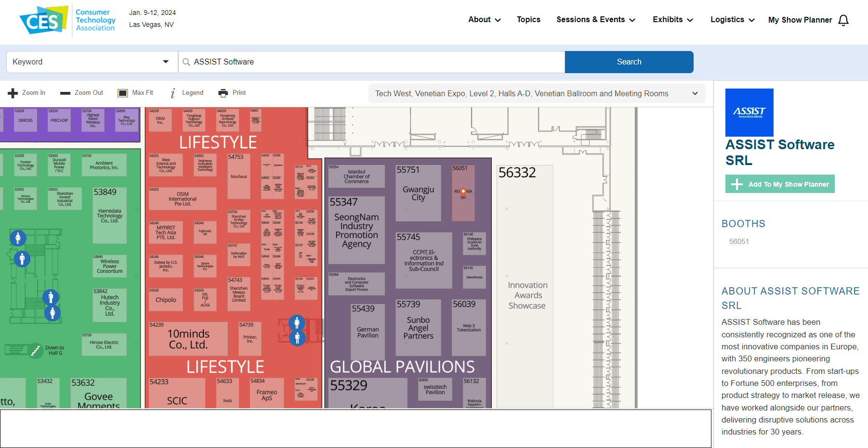The image size is (868, 448).
Task: Select the Zoom Out tool
Action: tap(81, 92)
